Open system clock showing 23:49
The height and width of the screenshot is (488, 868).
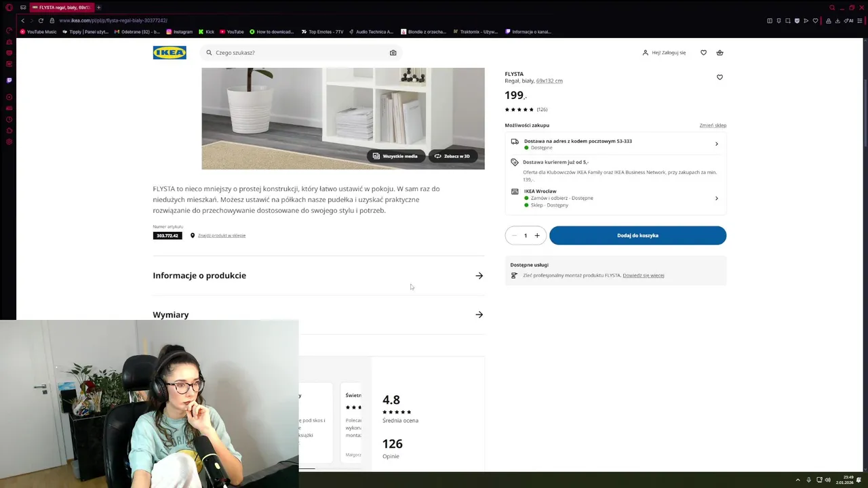click(845, 480)
